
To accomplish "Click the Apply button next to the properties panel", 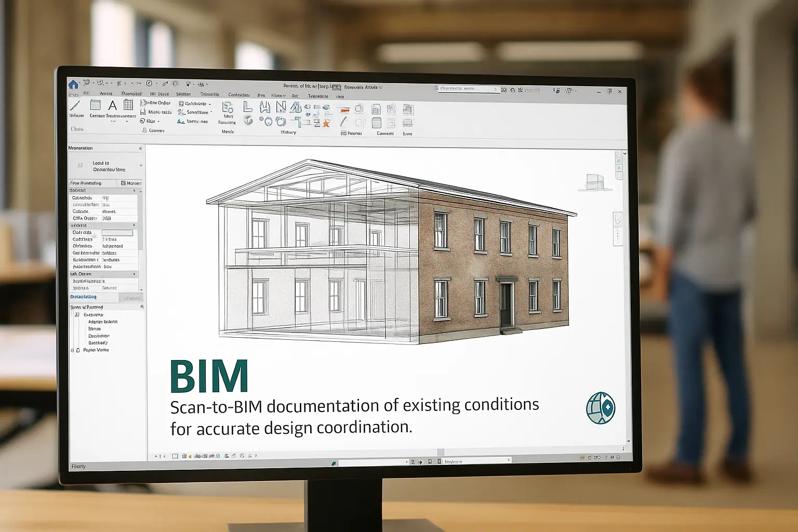I will (132, 297).
